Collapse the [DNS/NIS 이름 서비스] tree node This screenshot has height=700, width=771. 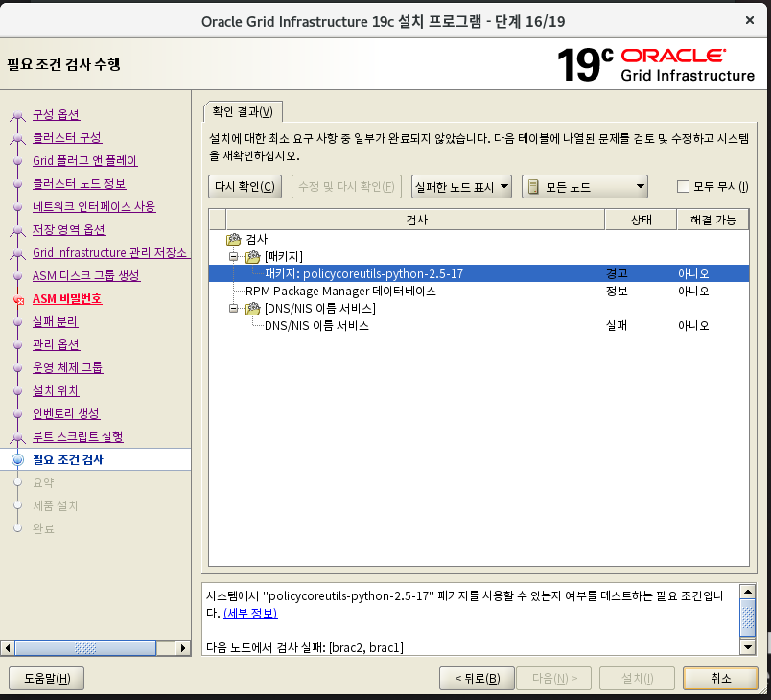(x=234, y=309)
